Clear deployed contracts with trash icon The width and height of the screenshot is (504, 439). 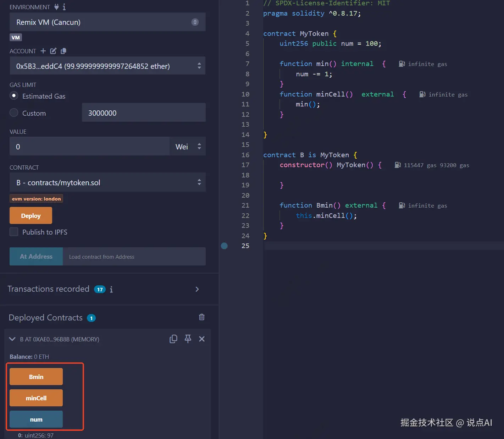tap(201, 317)
